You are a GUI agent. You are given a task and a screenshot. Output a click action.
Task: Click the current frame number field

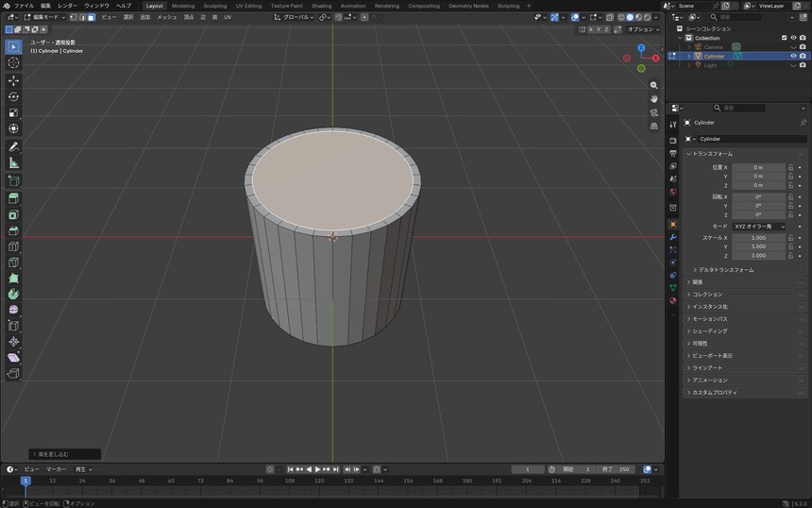click(527, 469)
